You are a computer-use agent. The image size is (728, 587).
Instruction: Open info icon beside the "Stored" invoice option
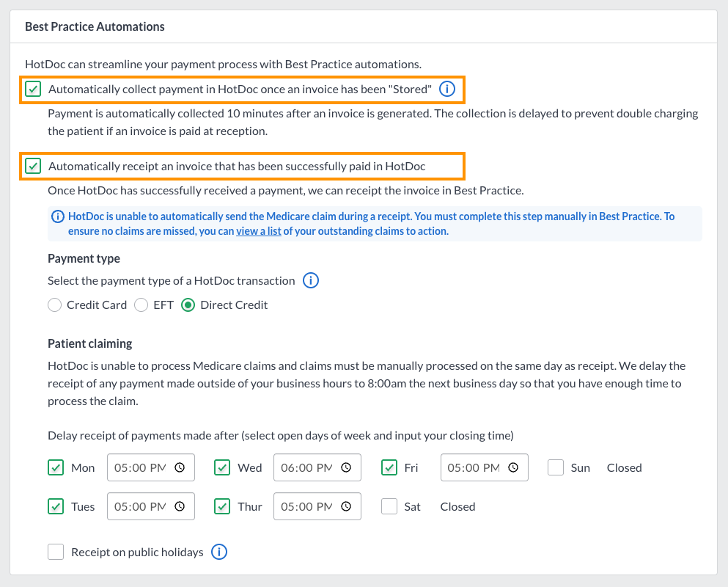click(447, 89)
